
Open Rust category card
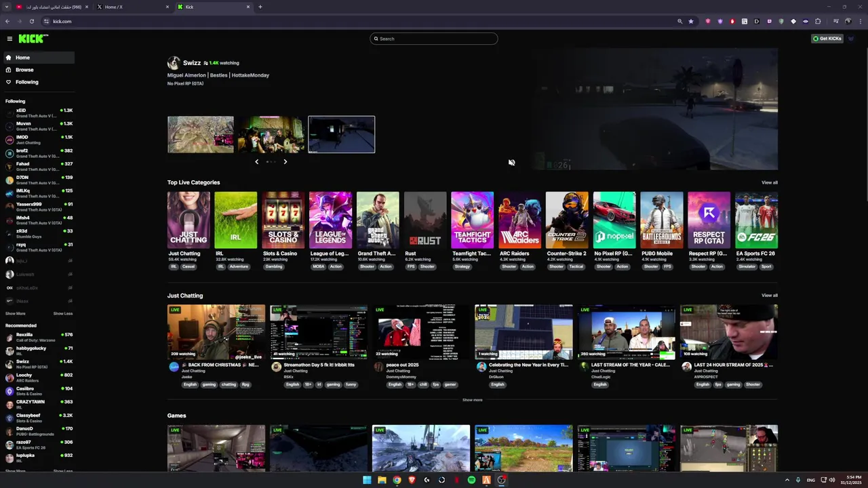[x=425, y=220]
